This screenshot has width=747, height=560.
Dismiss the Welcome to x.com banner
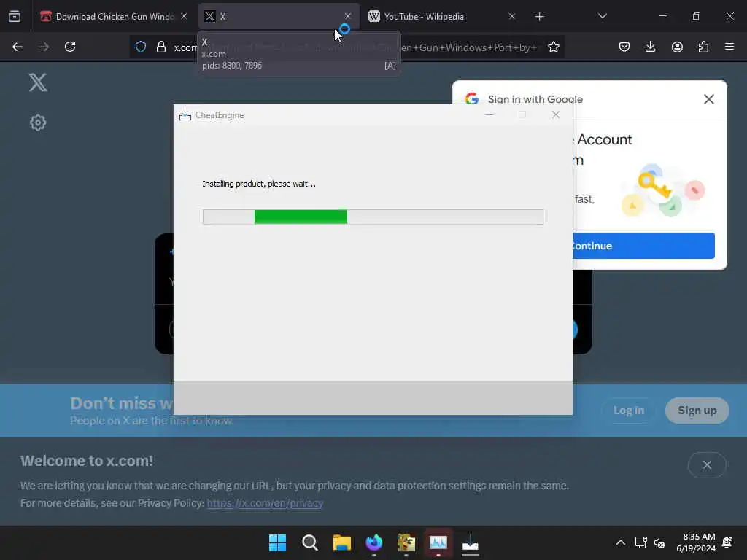coord(706,464)
